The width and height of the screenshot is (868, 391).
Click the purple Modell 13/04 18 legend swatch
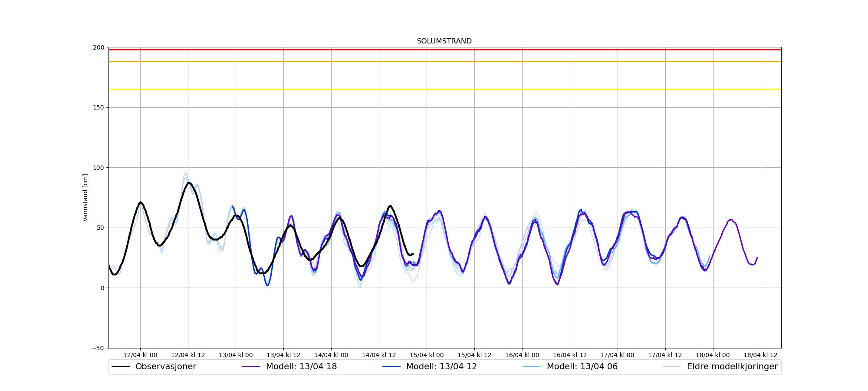point(251,367)
